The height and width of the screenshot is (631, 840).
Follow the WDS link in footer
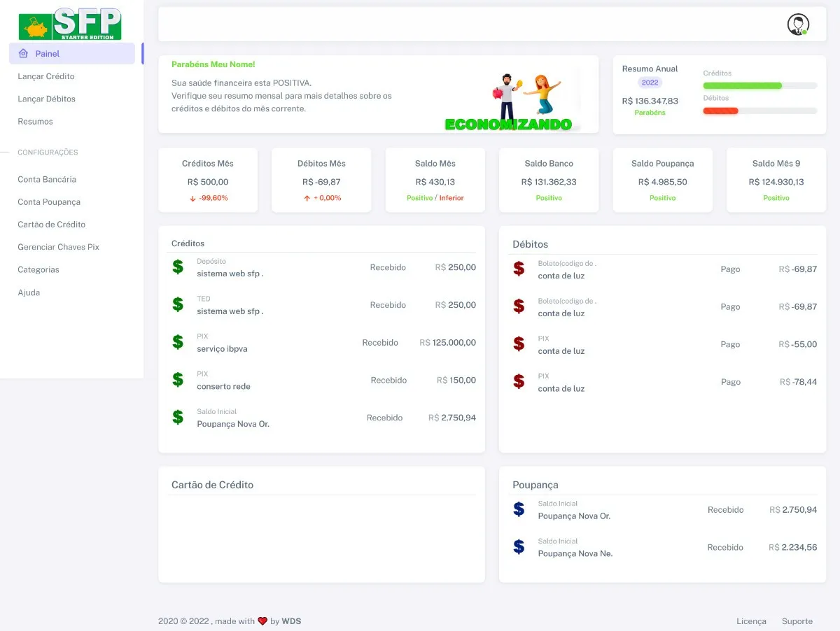[291, 621]
